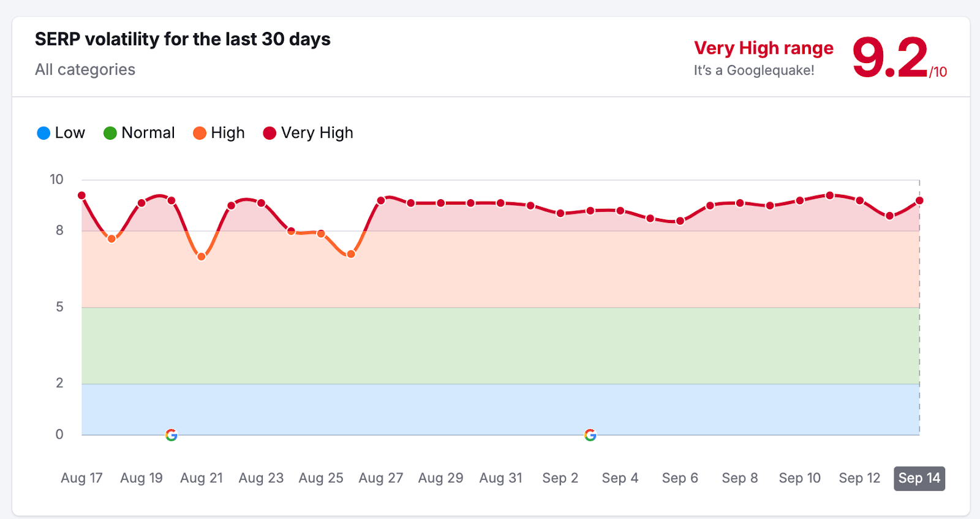This screenshot has width=980, height=519.
Task: Click the blue Low color dot
Action: point(43,133)
